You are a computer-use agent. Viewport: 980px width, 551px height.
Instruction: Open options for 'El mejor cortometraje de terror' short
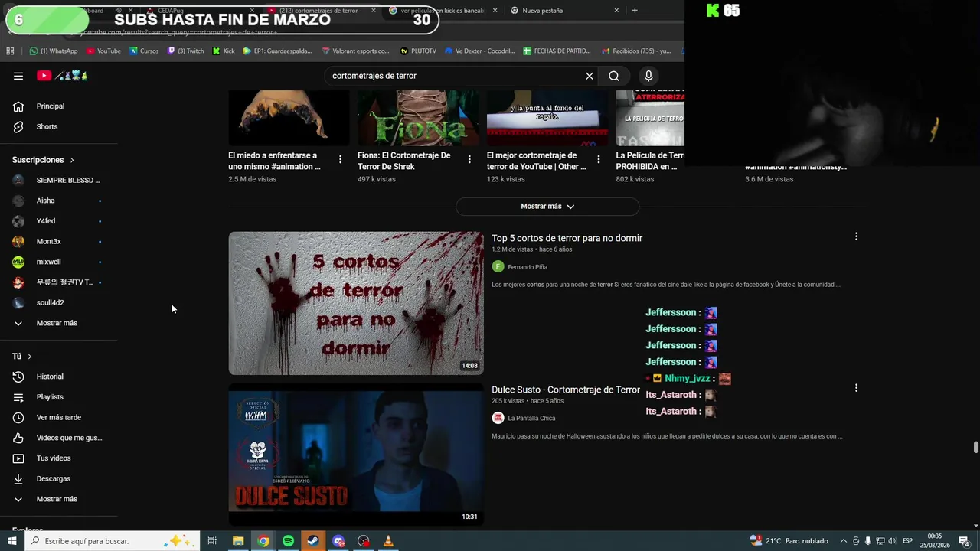tap(599, 159)
